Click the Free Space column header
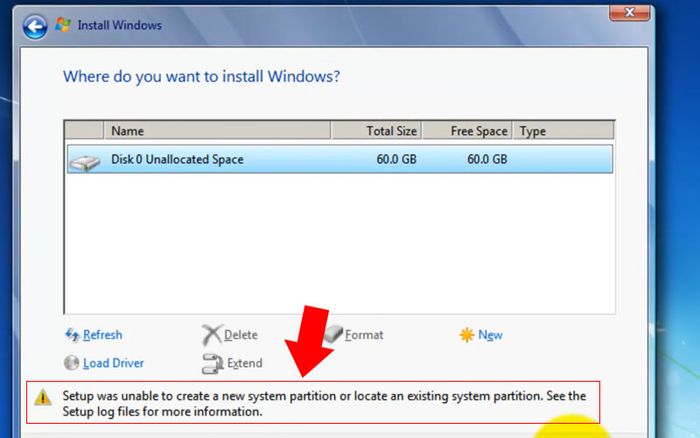 point(467,131)
